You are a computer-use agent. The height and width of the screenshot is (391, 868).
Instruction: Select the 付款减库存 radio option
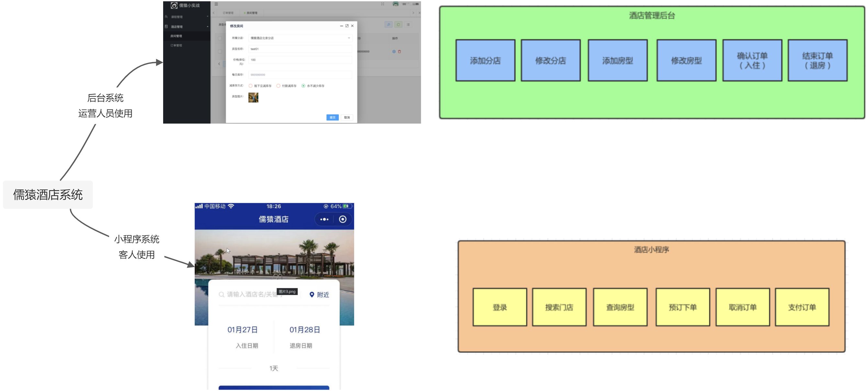pyautogui.click(x=278, y=86)
